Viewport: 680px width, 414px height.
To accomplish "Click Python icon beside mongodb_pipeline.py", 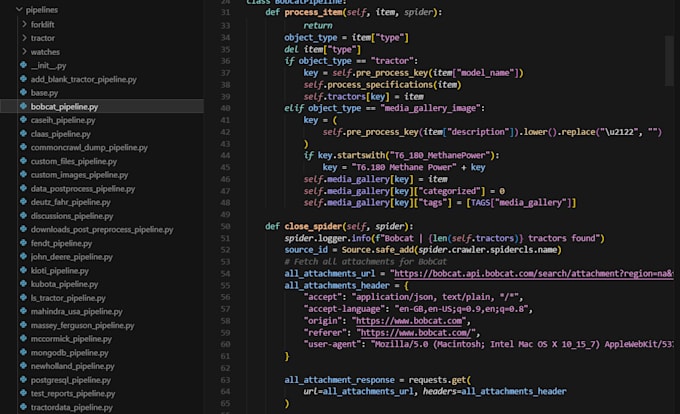I will click(23, 352).
